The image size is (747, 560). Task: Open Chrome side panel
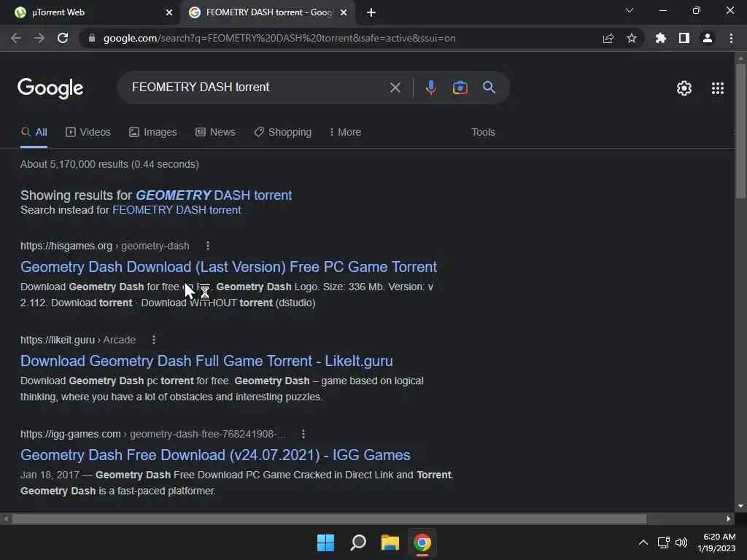click(684, 38)
